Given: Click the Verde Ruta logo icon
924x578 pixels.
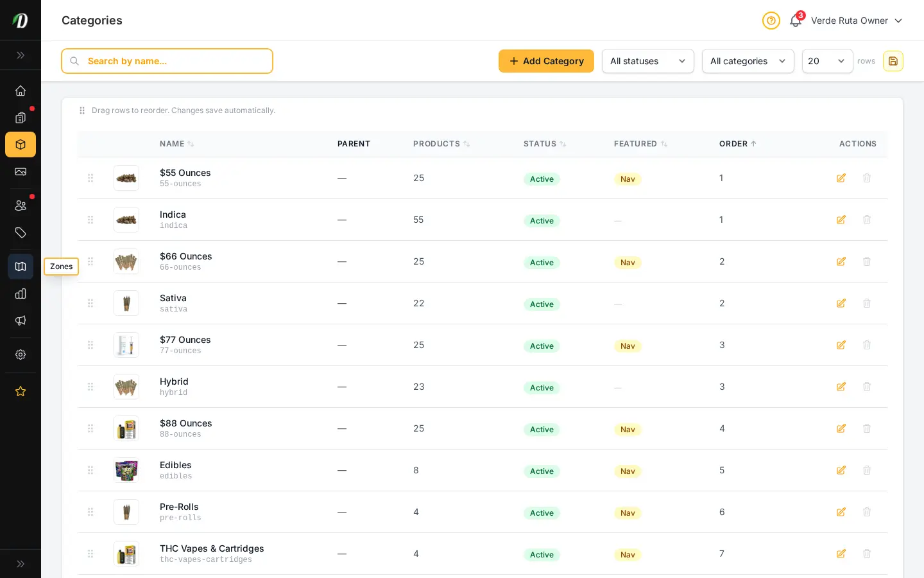Looking at the screenshot, I should (21, 21).
